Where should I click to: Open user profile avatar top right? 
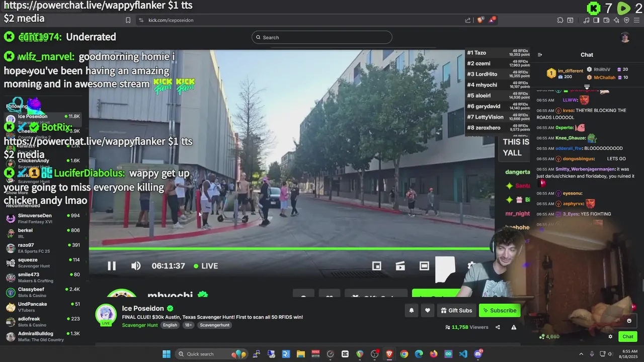625,37
